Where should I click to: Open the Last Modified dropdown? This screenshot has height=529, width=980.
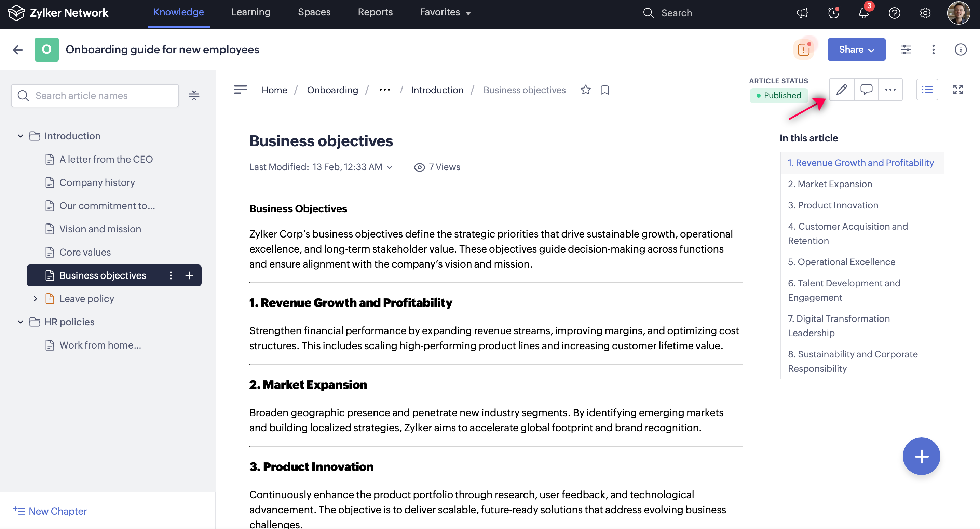point(390,167)
